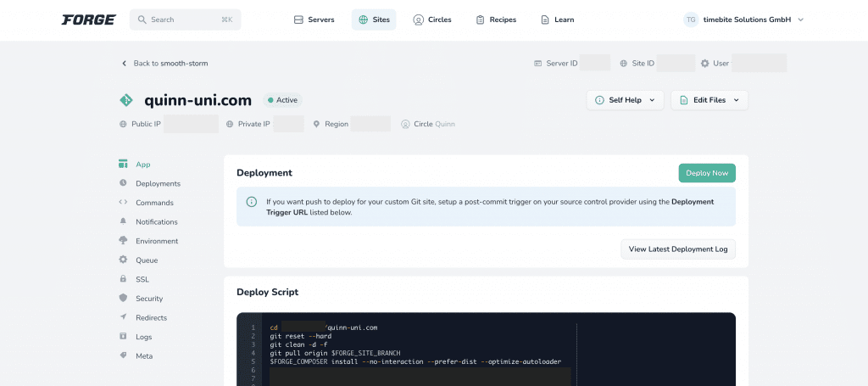
Task: Click the Security shield icon
Action: 123,298
